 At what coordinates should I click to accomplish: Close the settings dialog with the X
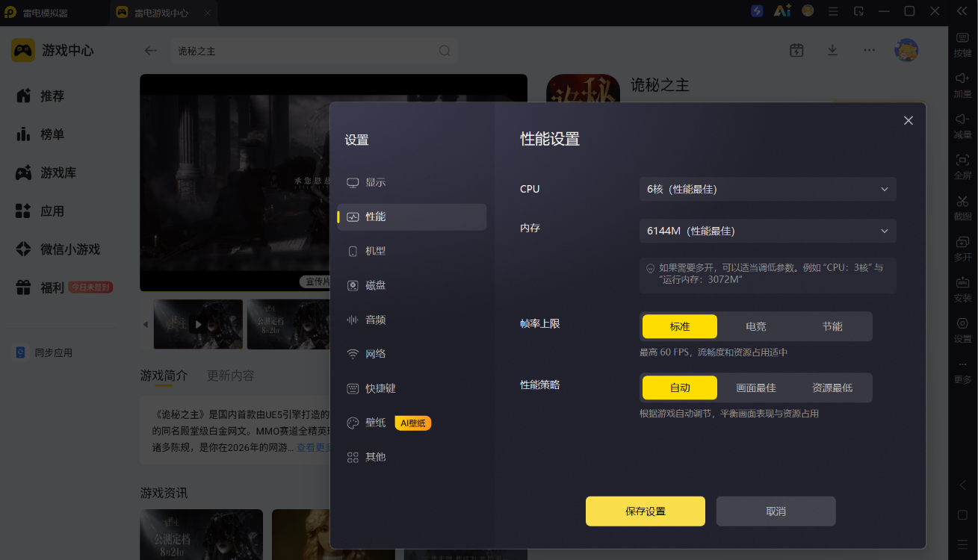click(x=909, y=120)
